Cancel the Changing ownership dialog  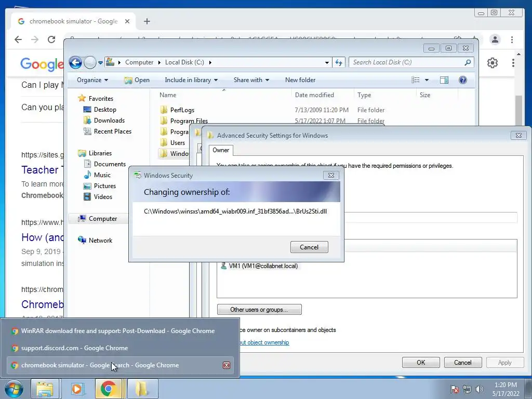(309, 247)
